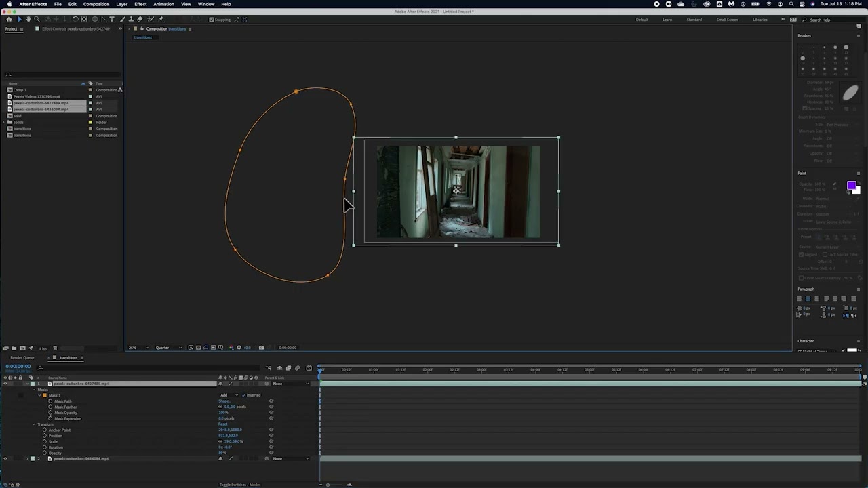Select the Eraser tool
The width and height of the screenshot is (868, 488).
coord(140,19)
